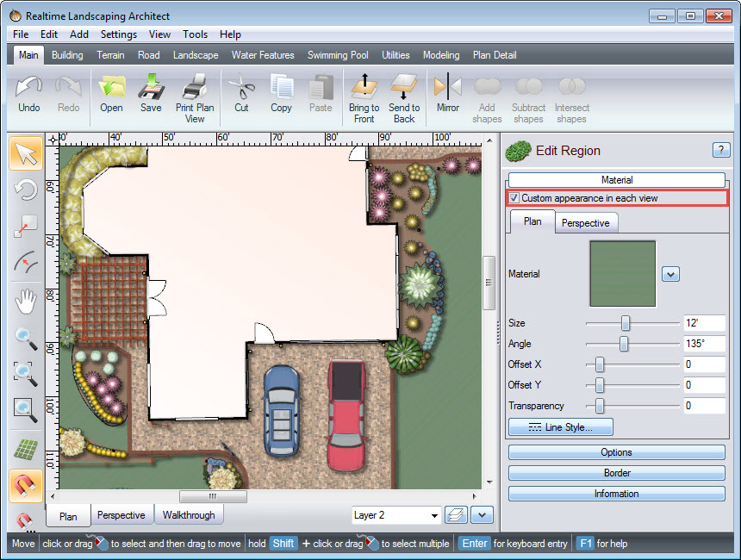Click the Mirror tool icon

pos(447,87)
